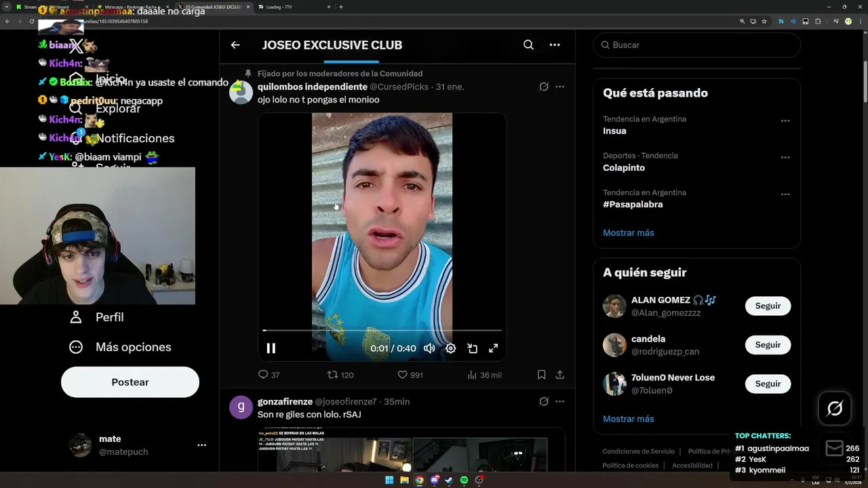Seek on the video progress bar
Image resolution: width=868 pixels, height=488 pixels.
coord(382,330)
